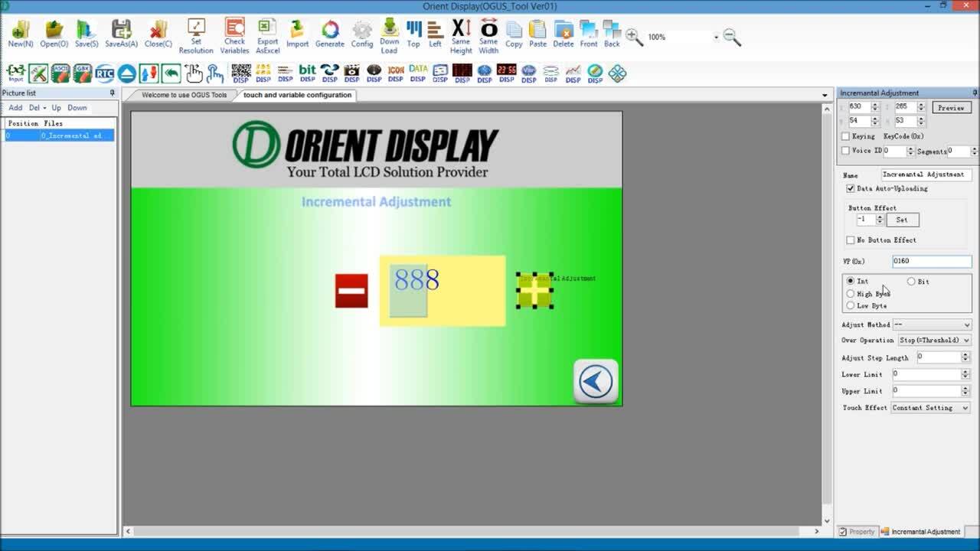Viewport: 980px width, 551px height.
Task: Click the Copy icon
Action: coord(514,34)
